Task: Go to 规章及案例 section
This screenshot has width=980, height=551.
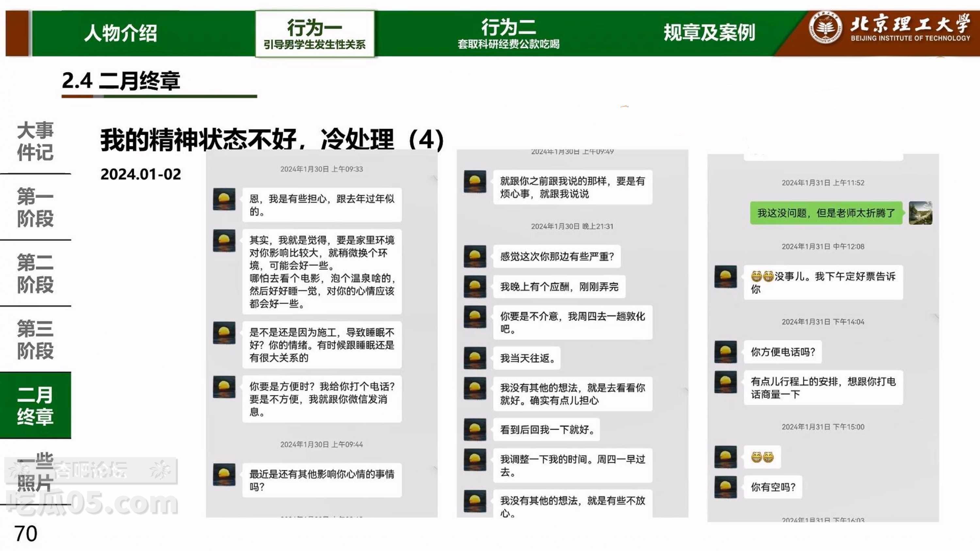Action: pos(709,33)
